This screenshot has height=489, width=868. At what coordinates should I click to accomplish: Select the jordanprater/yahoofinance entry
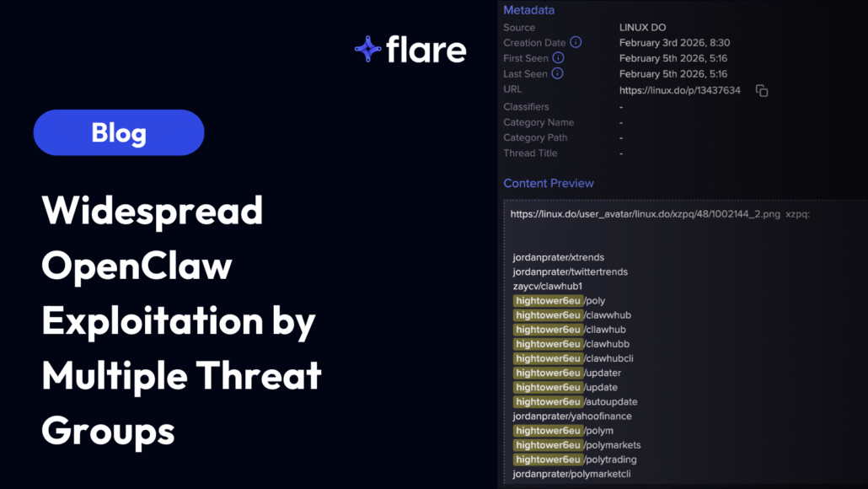coord(572,416)
